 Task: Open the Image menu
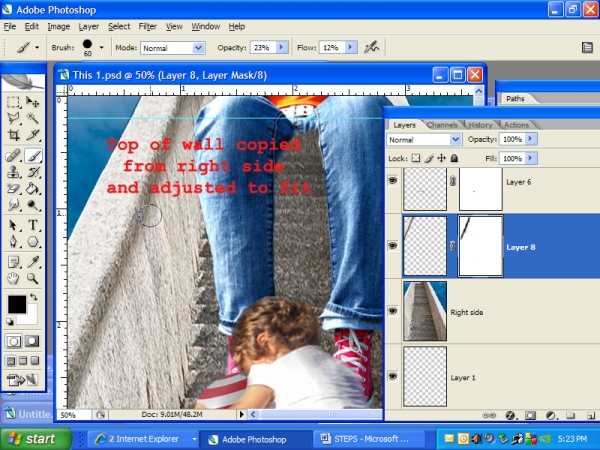[59, 26]
